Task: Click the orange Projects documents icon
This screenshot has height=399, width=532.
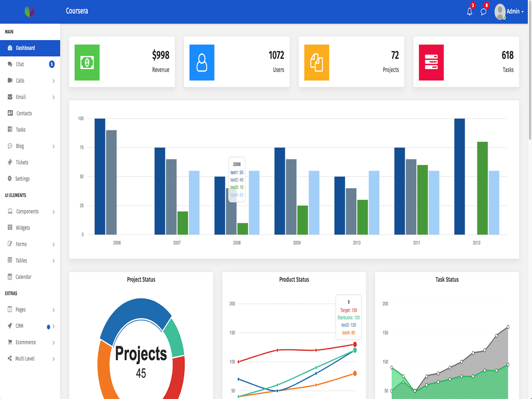Action: [x=316, y=62]
